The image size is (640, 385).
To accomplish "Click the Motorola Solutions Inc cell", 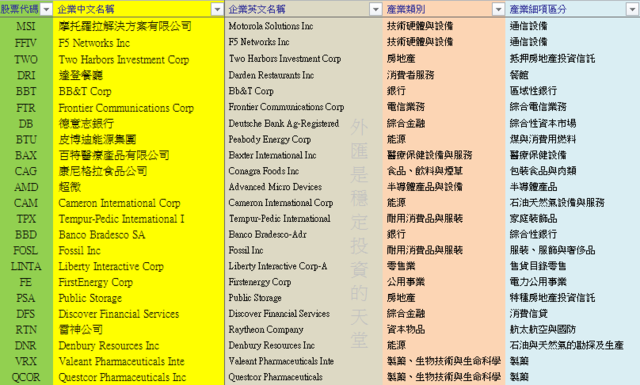I will (x=304, y=26).
